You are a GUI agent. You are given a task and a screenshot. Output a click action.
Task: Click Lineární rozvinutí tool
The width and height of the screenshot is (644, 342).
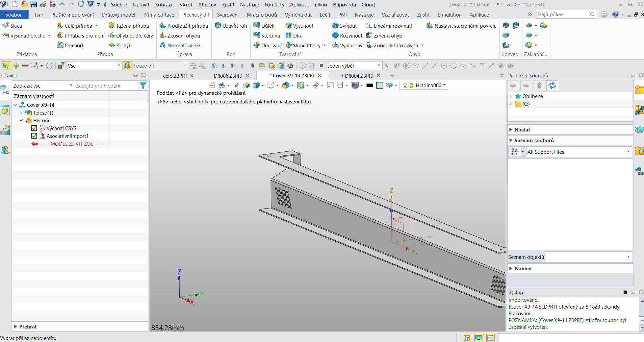coord(389,26)
